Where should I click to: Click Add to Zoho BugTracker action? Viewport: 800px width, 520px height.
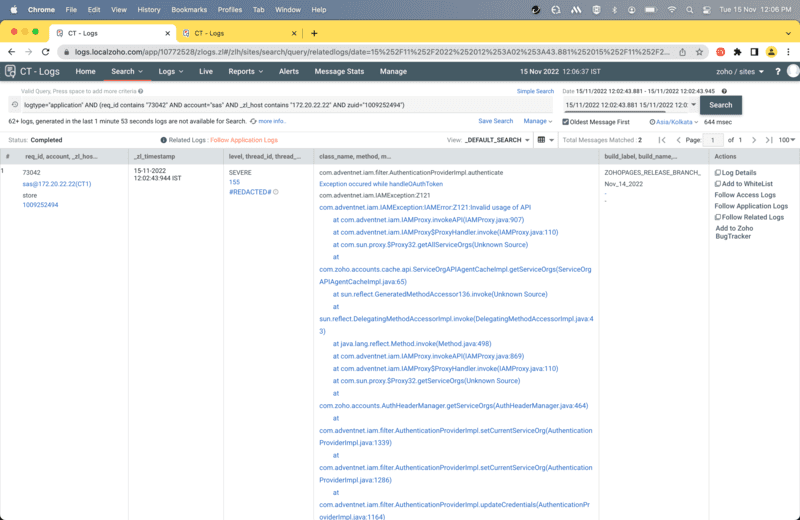[x=734, y=232]
